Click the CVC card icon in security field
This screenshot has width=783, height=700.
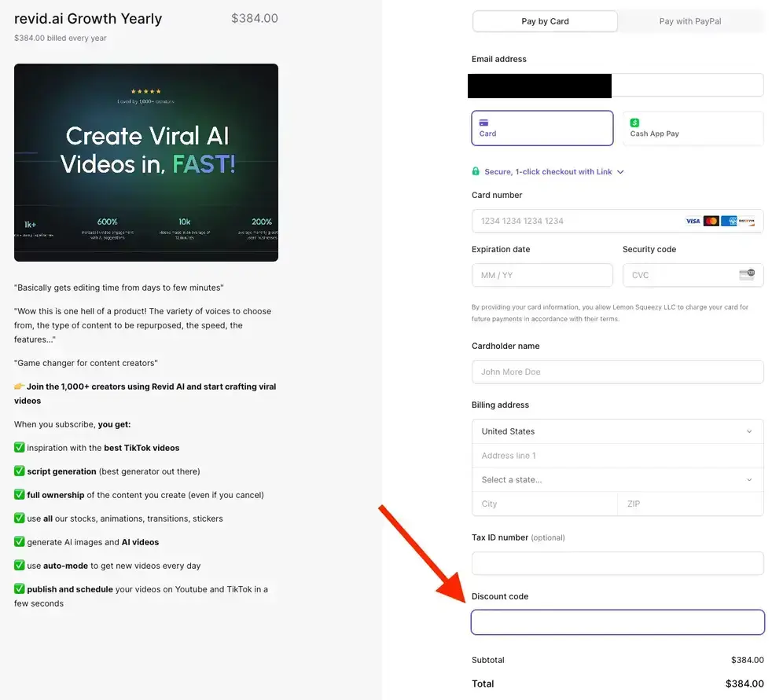(746, 275)
